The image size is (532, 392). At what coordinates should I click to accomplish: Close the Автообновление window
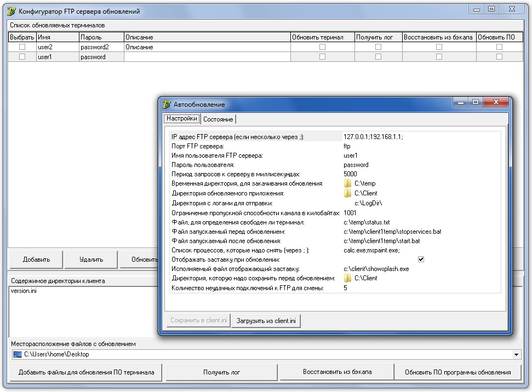pos(496,102)
